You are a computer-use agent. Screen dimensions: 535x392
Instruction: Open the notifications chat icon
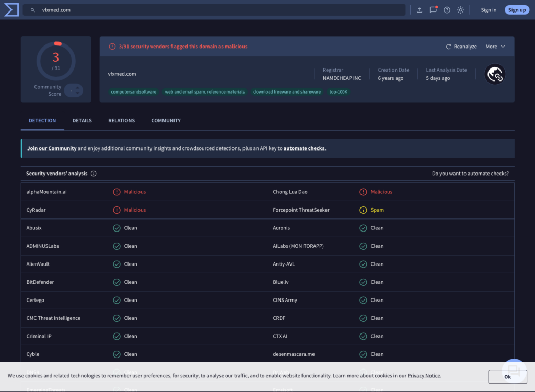(x=433, y=10)
